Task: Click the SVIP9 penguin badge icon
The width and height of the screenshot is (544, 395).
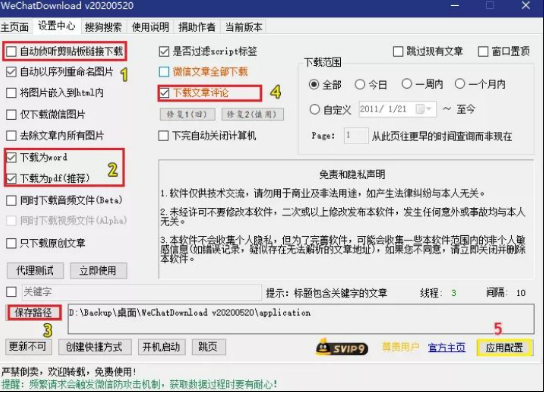Action: coord(342,347)
